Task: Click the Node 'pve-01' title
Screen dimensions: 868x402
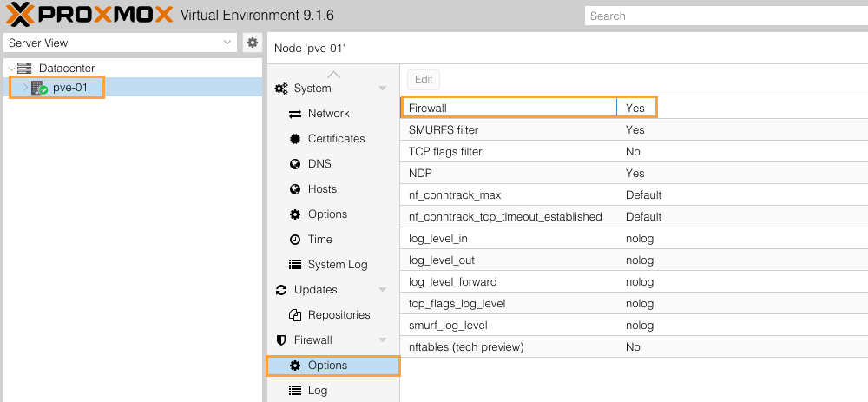Action: [x=310, y=48]
